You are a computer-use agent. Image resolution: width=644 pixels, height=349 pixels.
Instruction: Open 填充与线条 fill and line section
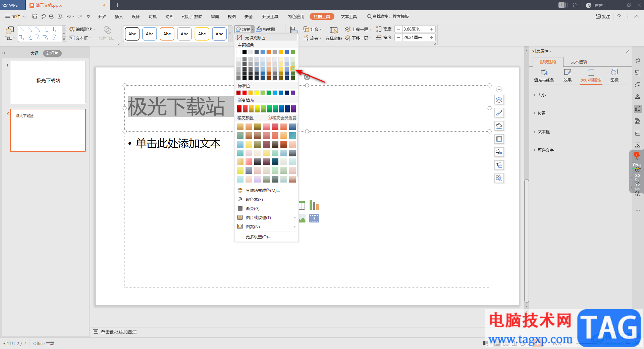pos(544,76)
